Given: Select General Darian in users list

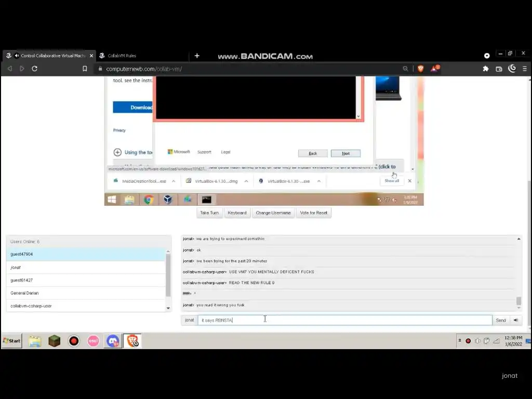Looking at the screenshot, I should click(86, 293).
